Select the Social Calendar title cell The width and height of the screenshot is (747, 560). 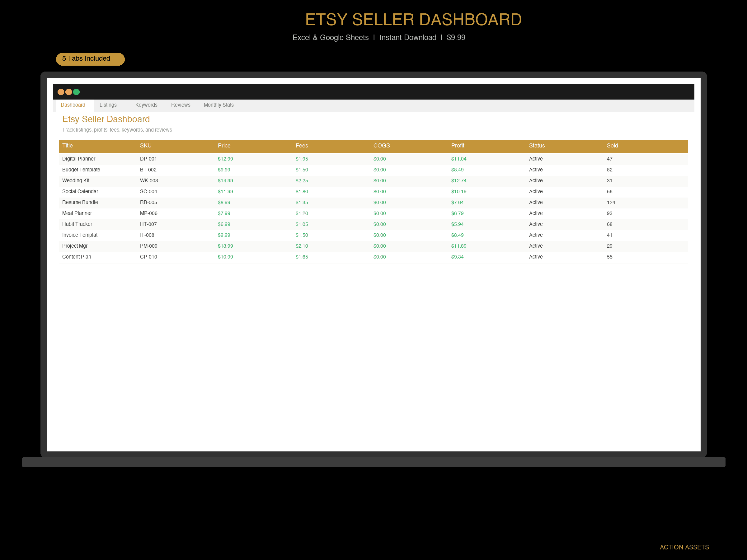[80, 191]
